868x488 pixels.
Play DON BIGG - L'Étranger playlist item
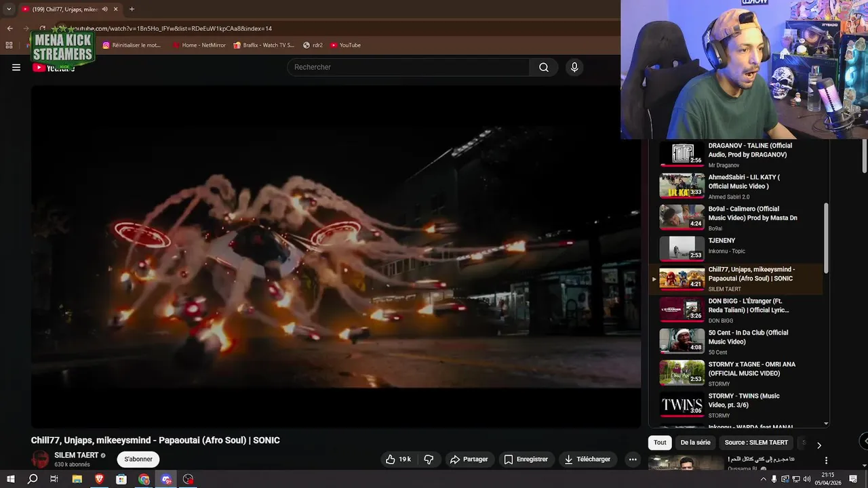(736, 310)
